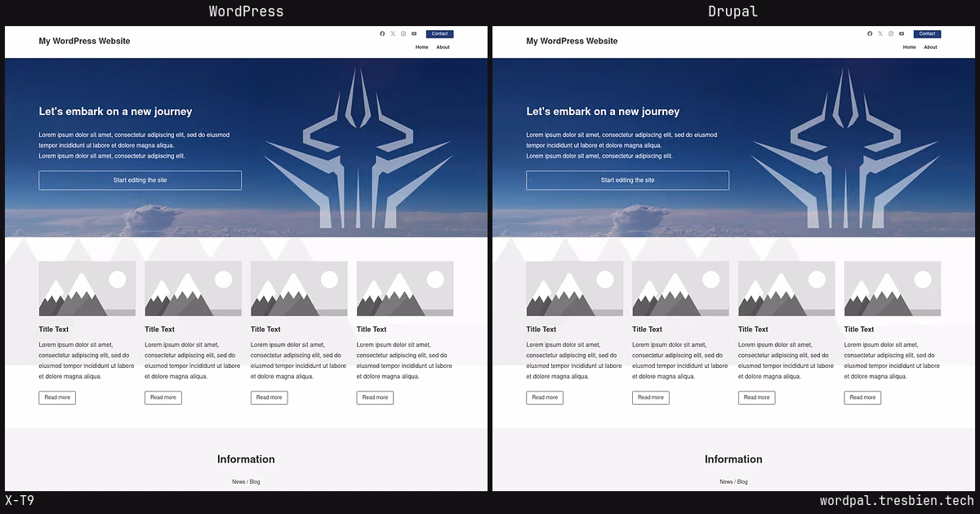Select second card's mountain image in Drupal pane

[x=680, y=289]
